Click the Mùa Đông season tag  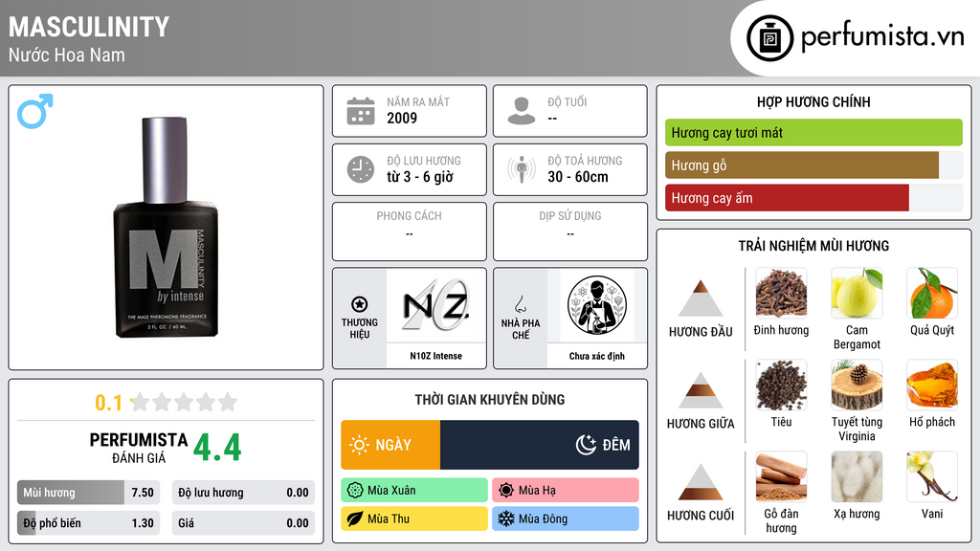click(566, 518)
